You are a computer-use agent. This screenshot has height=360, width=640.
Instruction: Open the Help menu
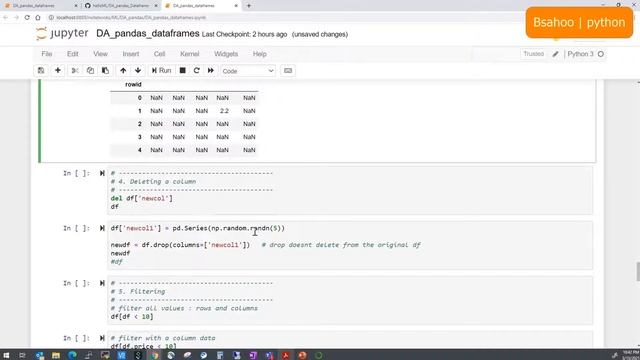pos(260,54)
